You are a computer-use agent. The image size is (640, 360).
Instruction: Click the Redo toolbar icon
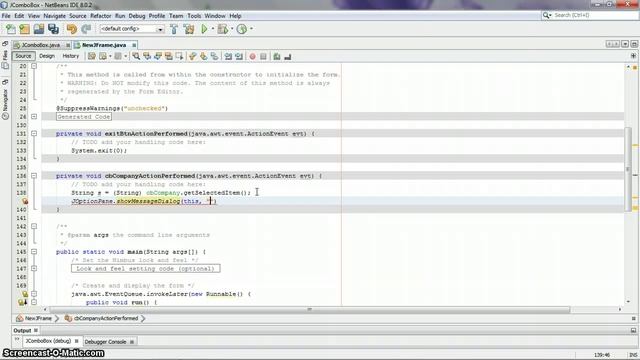(86, 29)
